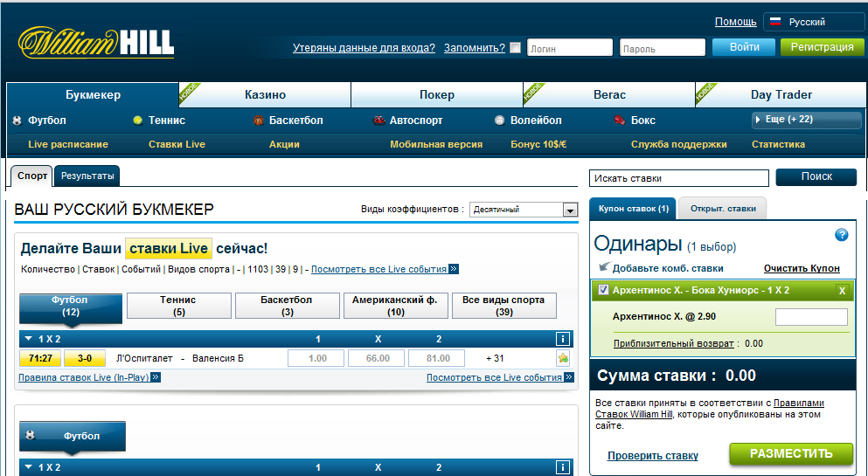Bet on draw odds 66.00
This screenshot has width=868, height=476.
click(378, 358)
